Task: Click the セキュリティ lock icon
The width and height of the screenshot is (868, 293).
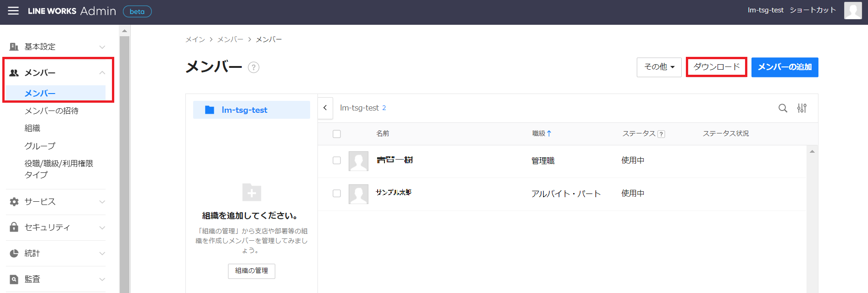Action: pos(14,227)
